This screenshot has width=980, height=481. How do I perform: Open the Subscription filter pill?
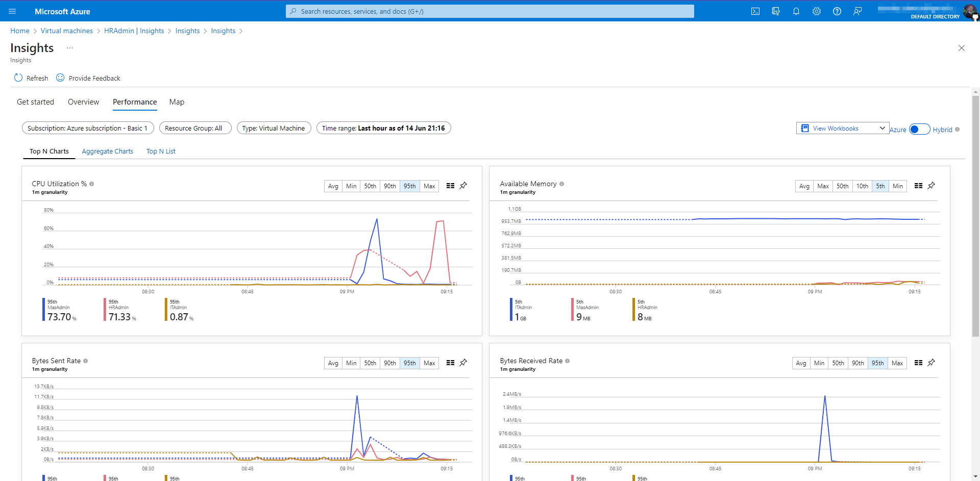(x=88, y=128)
